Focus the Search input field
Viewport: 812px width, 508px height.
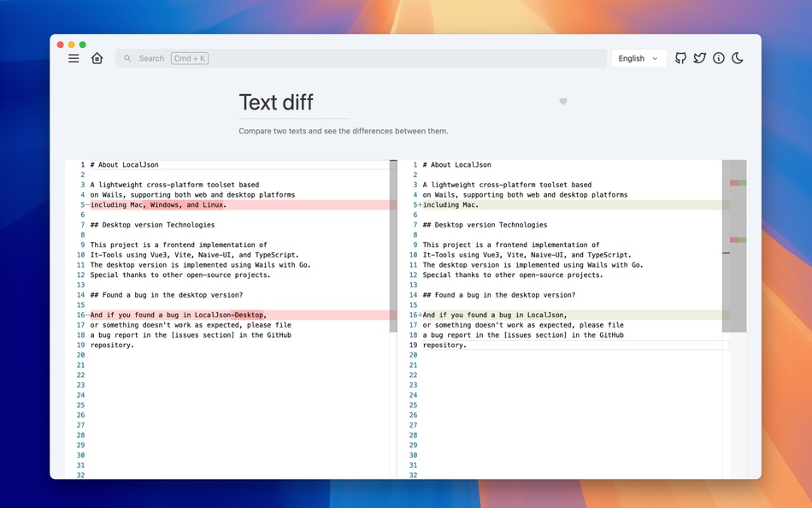pyautogui.click(x=361, y=58)
